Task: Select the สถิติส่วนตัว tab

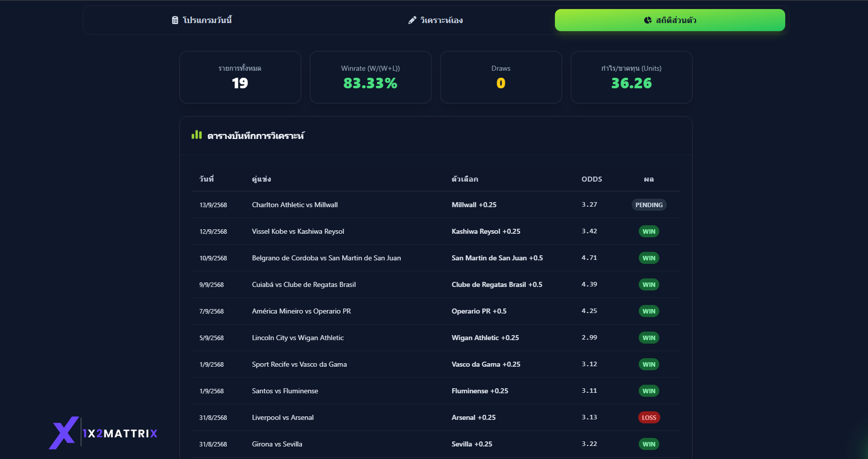Action: tap(670, 20)
